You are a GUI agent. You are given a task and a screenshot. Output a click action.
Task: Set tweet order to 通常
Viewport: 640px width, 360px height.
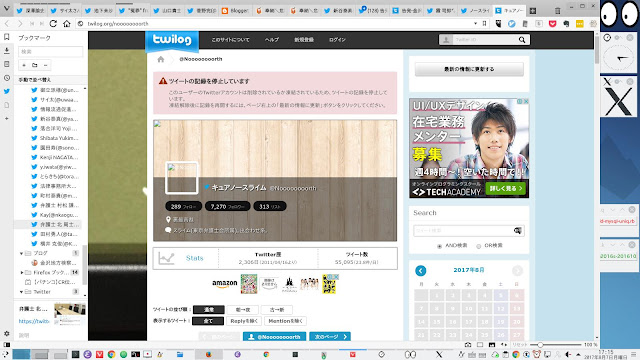click(x=209, y=310)
